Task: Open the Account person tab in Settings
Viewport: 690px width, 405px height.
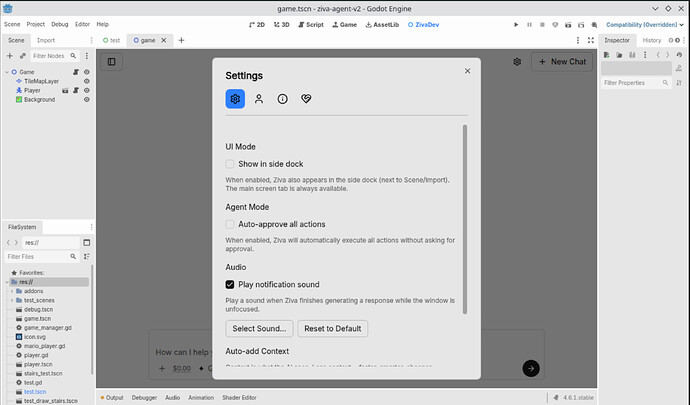Action: point(259,99)
